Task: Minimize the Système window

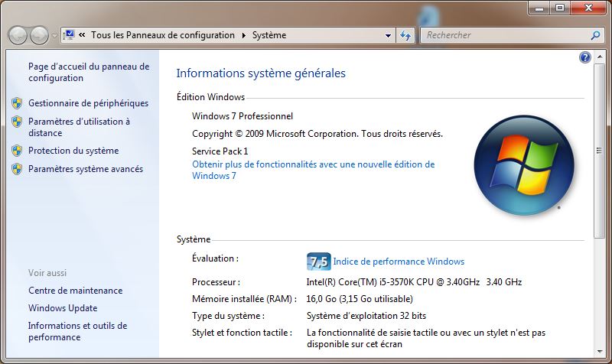Action: tap(540, 8)
